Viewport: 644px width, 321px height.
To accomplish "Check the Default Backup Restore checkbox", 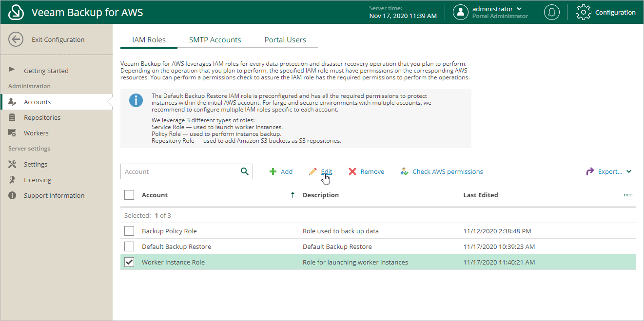I will pos(129,246).
